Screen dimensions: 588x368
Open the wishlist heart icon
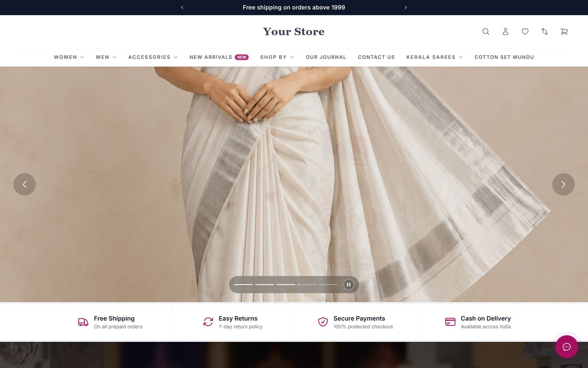point(525,32)
